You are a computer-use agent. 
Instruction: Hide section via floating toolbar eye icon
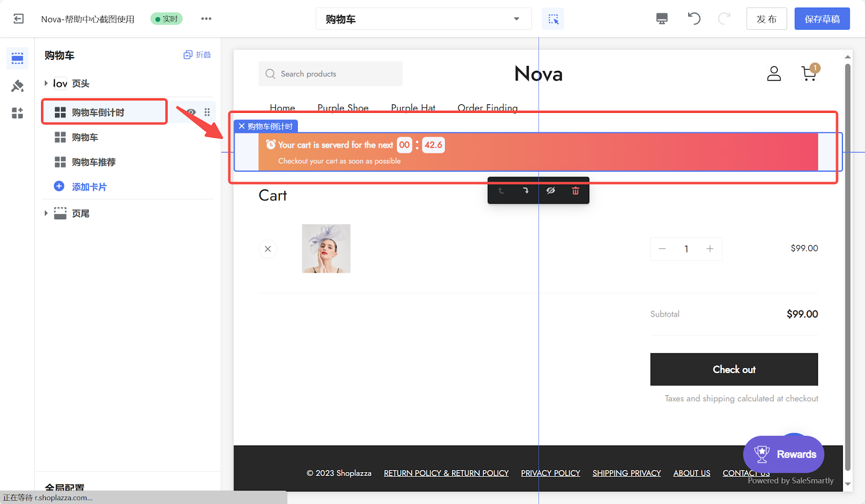coord(550,191)
